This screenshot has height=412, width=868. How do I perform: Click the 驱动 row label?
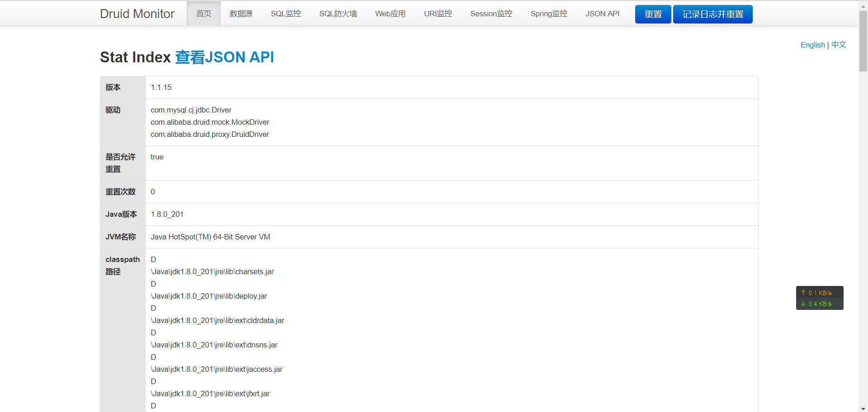(x=113, y=110)
